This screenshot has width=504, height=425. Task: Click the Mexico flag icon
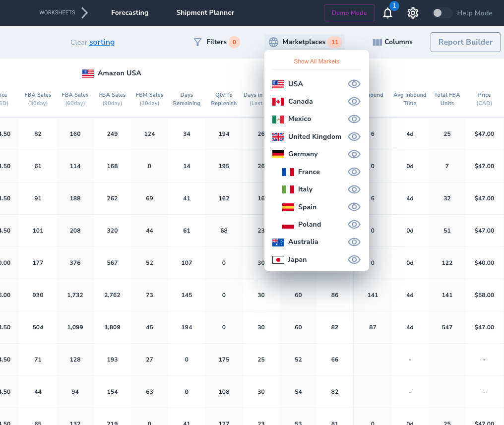(278, 119)
